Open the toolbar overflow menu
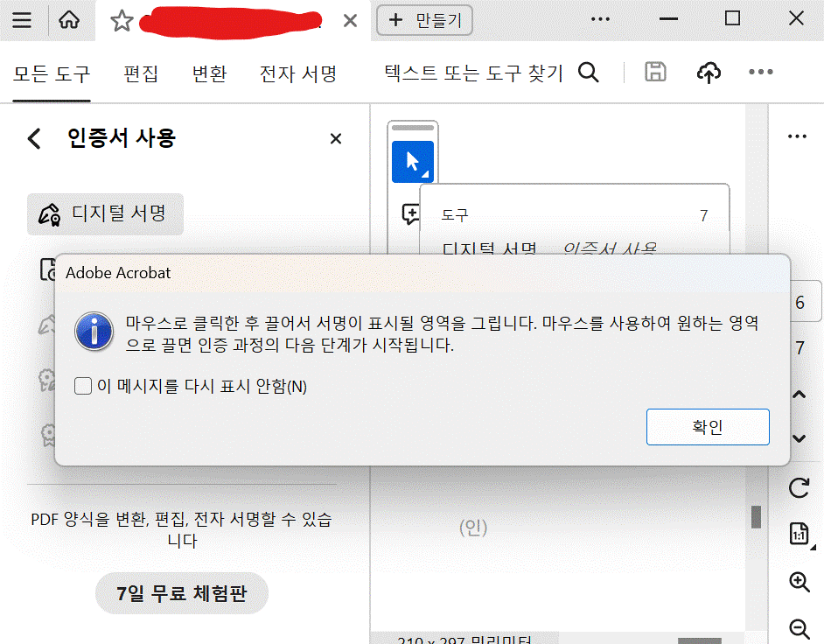Image resolution: width=824 pixels, height=644 pixels. coord(760,72)
